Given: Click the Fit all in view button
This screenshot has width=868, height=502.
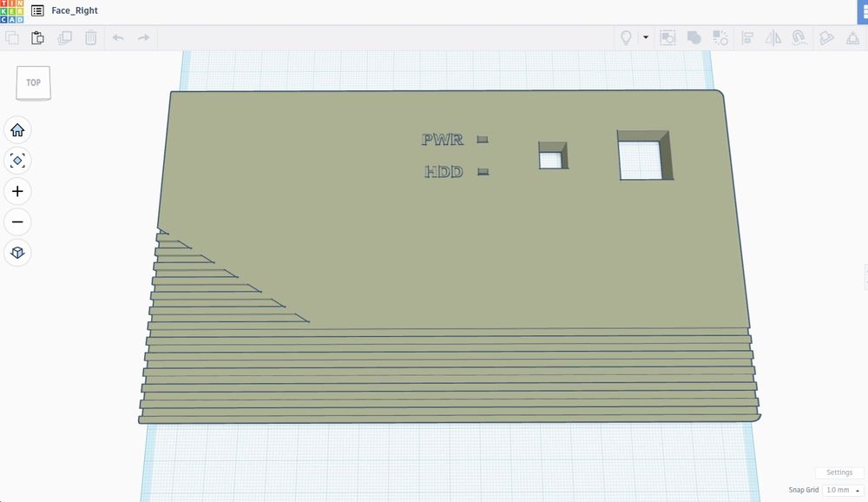Looking at the screenshot, I should point(17,161).
